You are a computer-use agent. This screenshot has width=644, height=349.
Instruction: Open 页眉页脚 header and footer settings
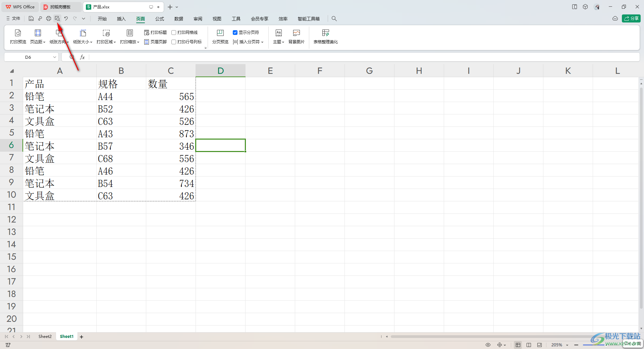tap(155, 42)
